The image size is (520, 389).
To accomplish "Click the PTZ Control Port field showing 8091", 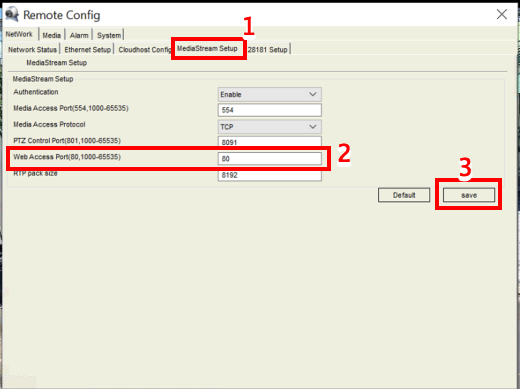I will [x=270, y=142].
